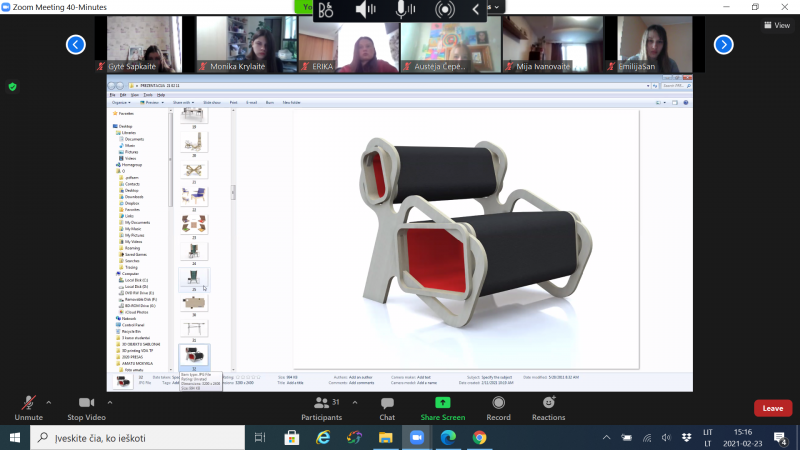Toggle Stop Video camera button
Screen dimensions: 800x450
point(86,409)
